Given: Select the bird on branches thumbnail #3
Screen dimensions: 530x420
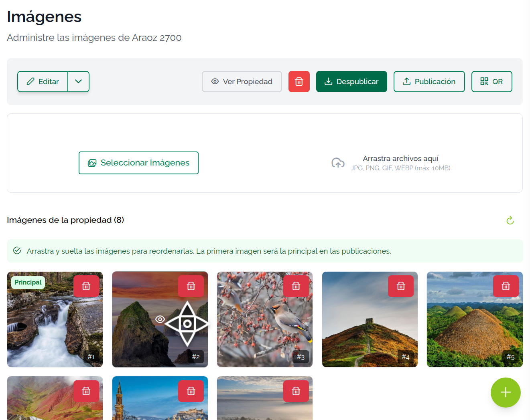Looking at the screenshot, I should pyautogui.click(x=265, y=319).
